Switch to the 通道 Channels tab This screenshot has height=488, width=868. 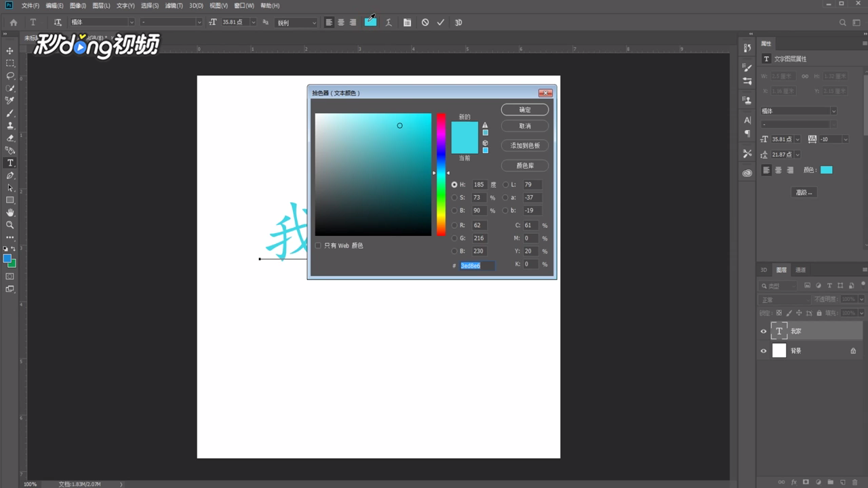click(x=801, y=270)
